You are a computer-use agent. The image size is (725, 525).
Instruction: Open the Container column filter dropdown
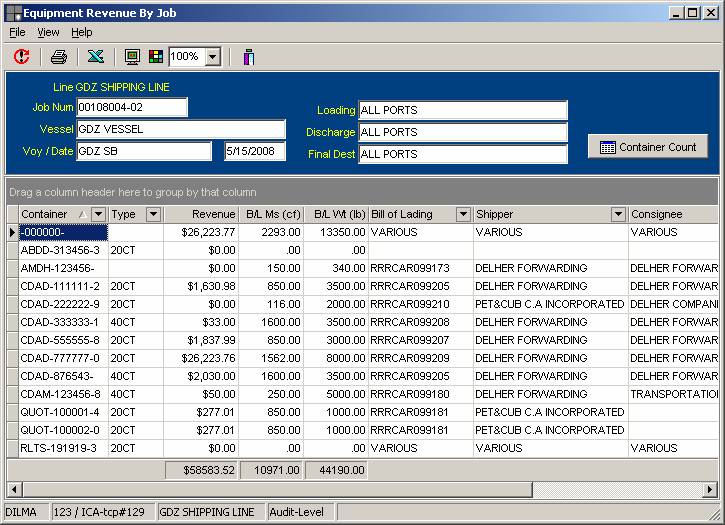[x=98, y=214]
